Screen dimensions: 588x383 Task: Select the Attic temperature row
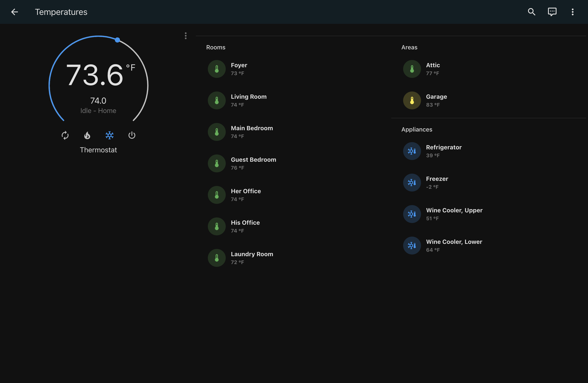pos(433,69)
